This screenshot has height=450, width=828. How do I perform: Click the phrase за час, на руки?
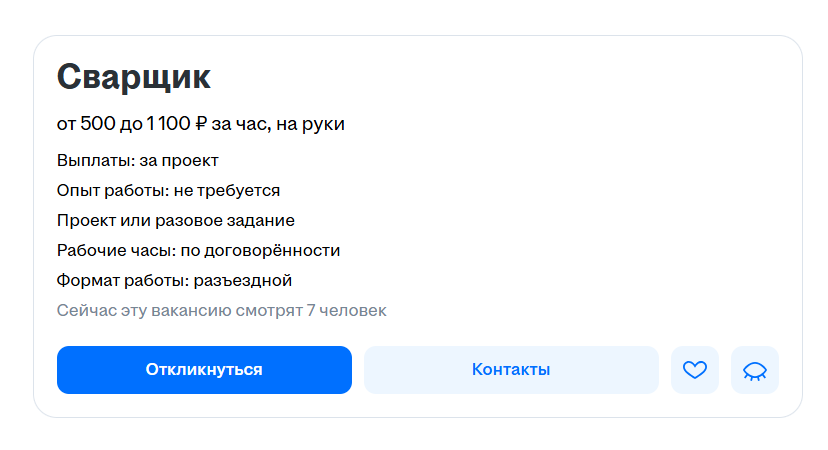(278, 124)
